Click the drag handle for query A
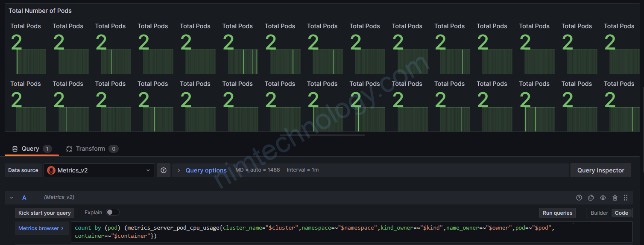This screenshot has width=644, height=245. [626, 198]
